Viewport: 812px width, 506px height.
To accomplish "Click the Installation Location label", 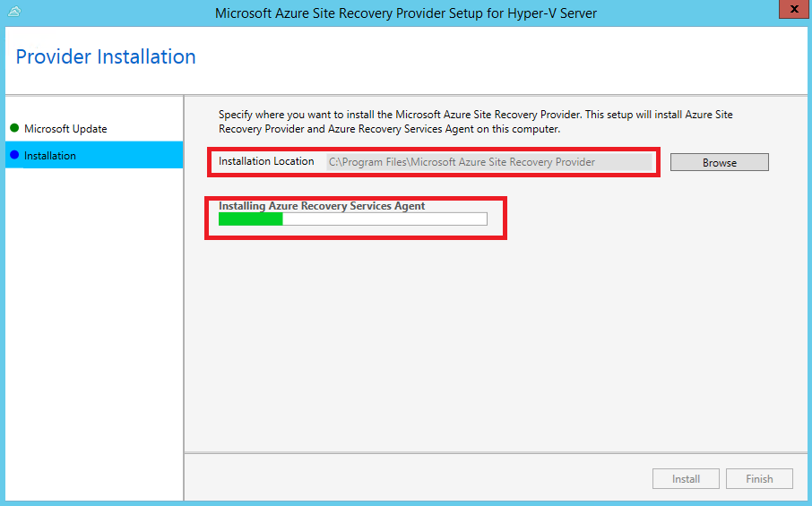I will (x=266, y=161).
